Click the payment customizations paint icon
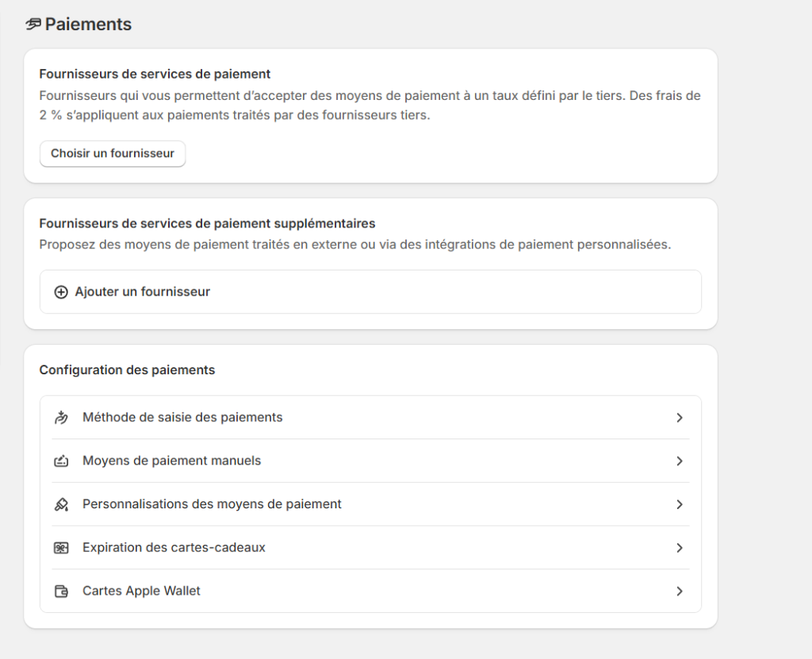 tap(61, 504)
